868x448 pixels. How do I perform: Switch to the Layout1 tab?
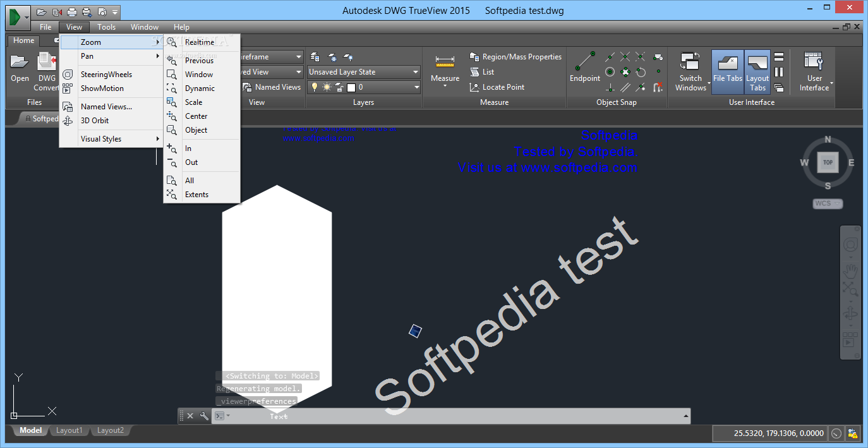[x=69, y=431]
